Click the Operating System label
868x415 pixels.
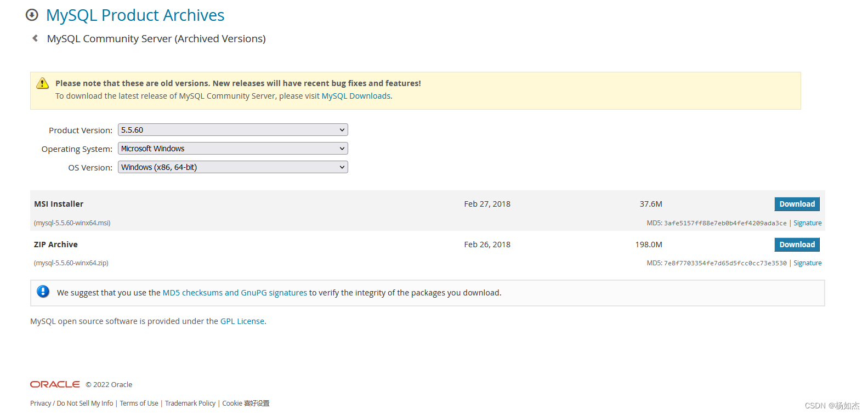click(77, 149)
